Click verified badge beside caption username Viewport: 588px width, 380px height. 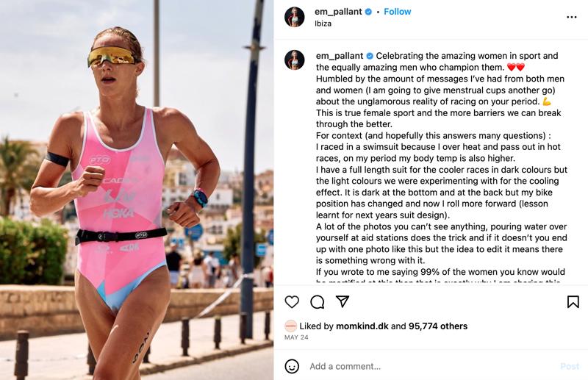tap(370, 56)
